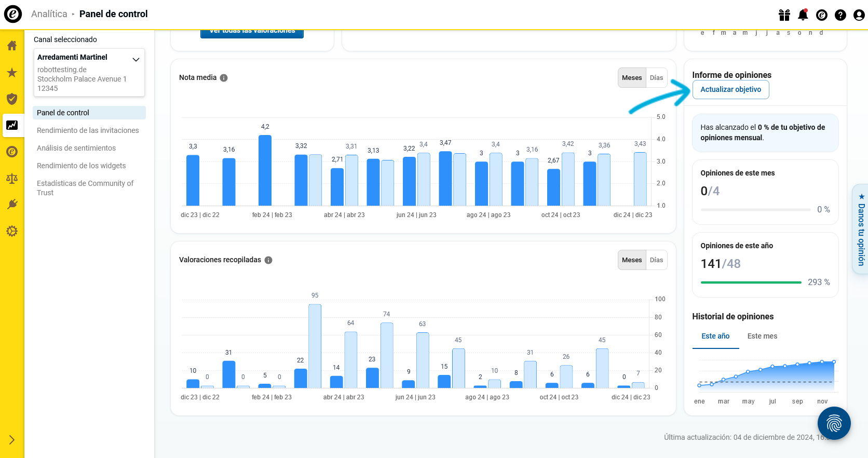Select the analytics chart icon in sidebar
The height and width of the screenshot is (458, 868).
click(12, 125)
